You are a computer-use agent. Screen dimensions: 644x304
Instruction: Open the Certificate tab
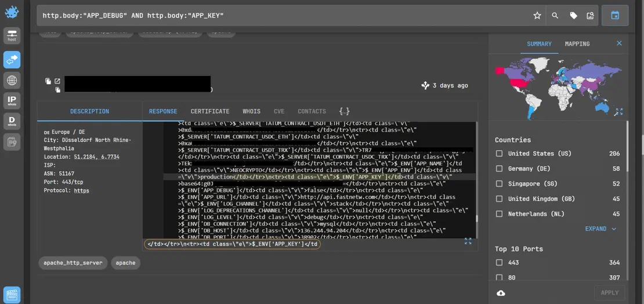[x=210, y=111]
